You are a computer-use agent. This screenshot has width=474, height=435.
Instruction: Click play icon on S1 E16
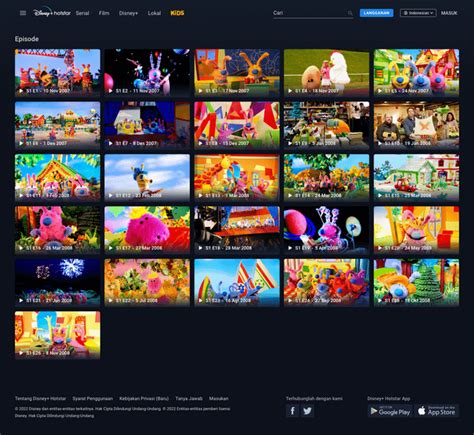coord(21,248)
